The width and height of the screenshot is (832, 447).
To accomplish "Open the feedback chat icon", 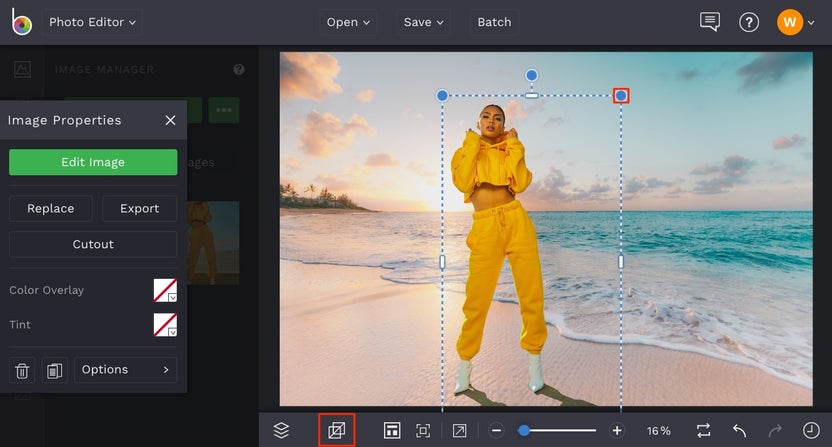I will pos(709,22).
